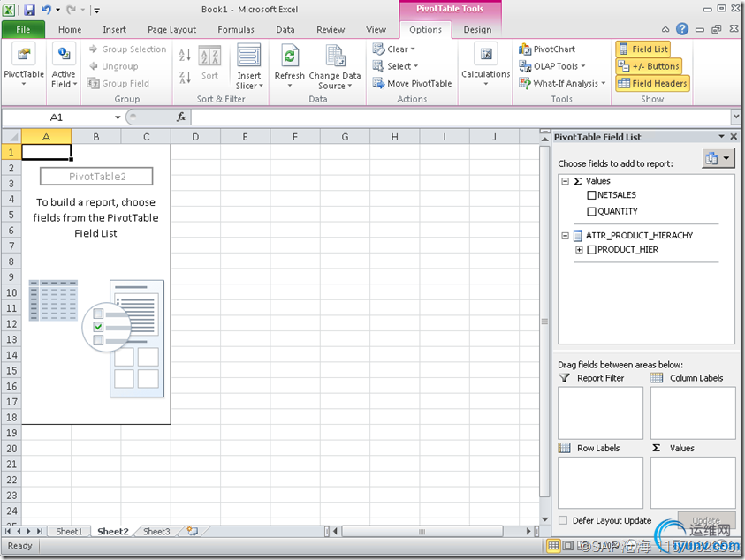Image resolution: width=745 pixels, height=560 pixels.
Task: Select row 10 header
Action: [x=11, y=292]
